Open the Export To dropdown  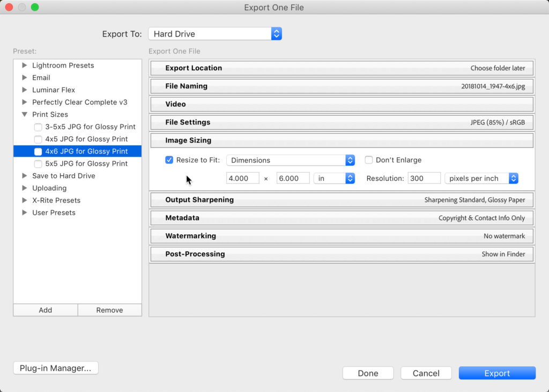click(x=214, y=34)
